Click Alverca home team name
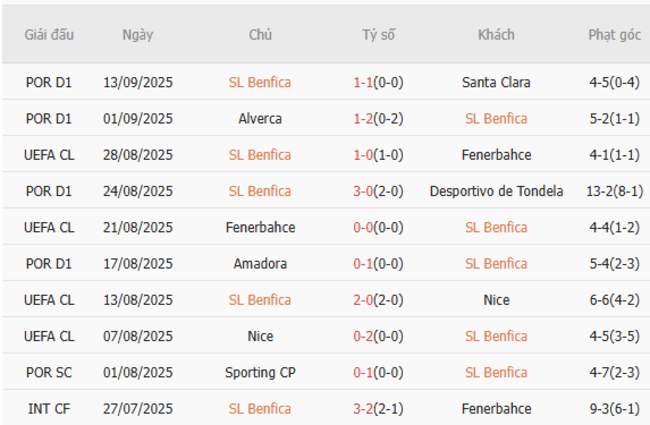This screenshot has height=425, width=650. pos(260,119)
